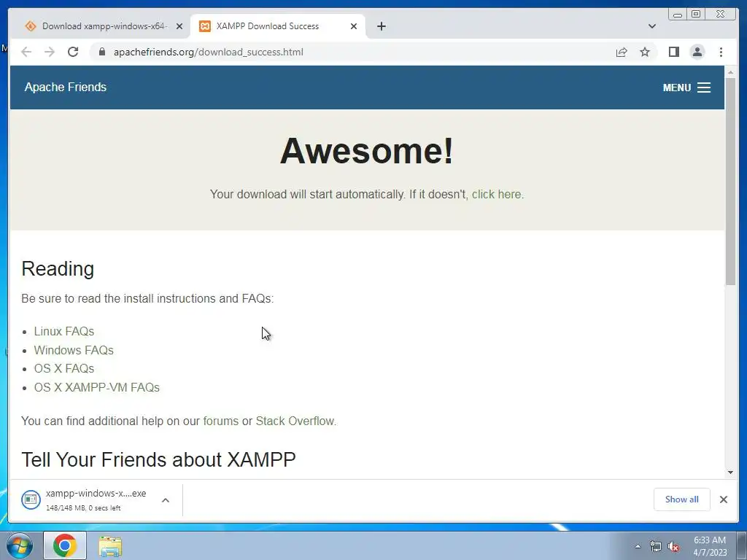Expand download item options chevron
Viewport: 747px width, 560px height.
click(166, 500)
